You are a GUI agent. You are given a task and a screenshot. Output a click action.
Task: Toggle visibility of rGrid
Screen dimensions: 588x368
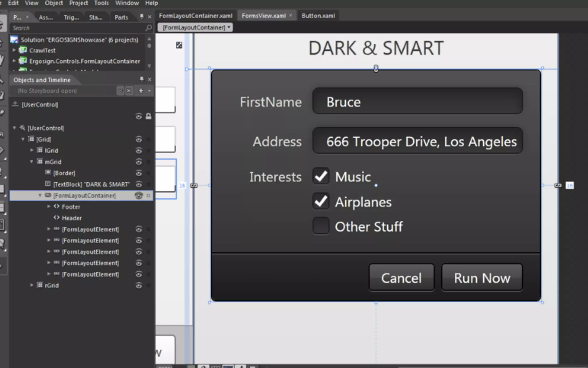139,285
